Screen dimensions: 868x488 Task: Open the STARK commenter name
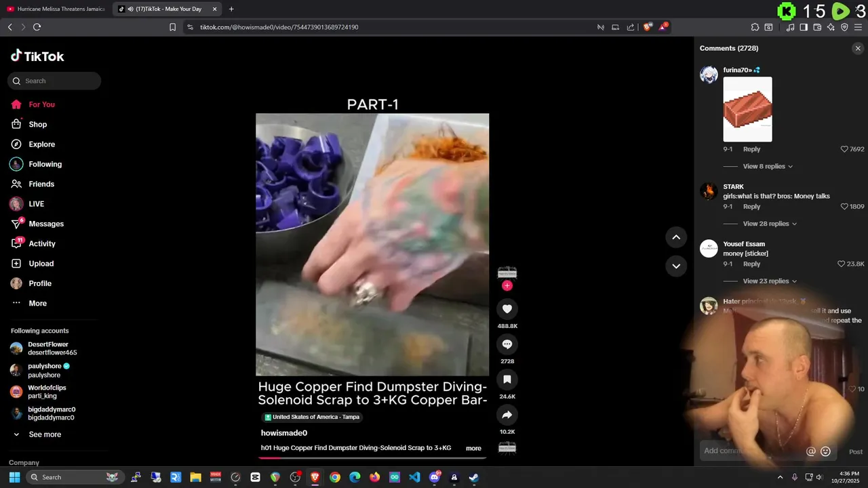[x=733, y=186]
